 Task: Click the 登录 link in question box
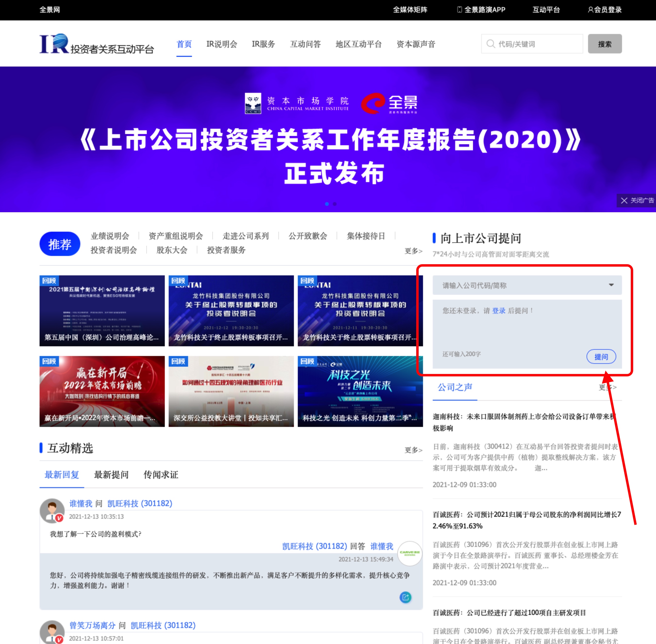[x=498, y=311]
